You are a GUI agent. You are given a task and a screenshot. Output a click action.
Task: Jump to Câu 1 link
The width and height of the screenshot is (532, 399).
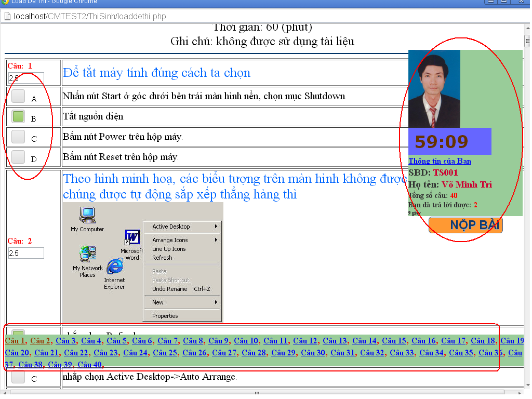[15, 341]
